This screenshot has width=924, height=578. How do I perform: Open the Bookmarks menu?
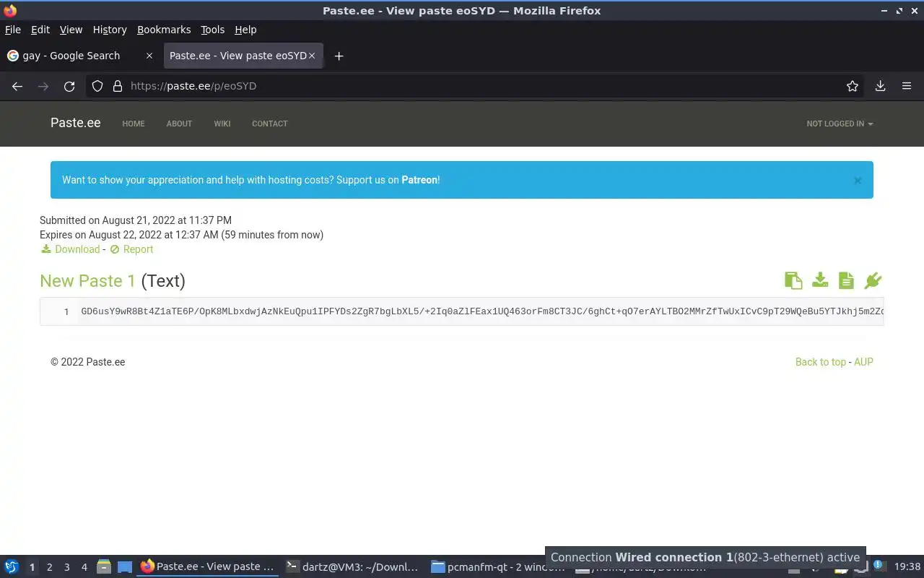pyautogui.click(x=164, y=30)
